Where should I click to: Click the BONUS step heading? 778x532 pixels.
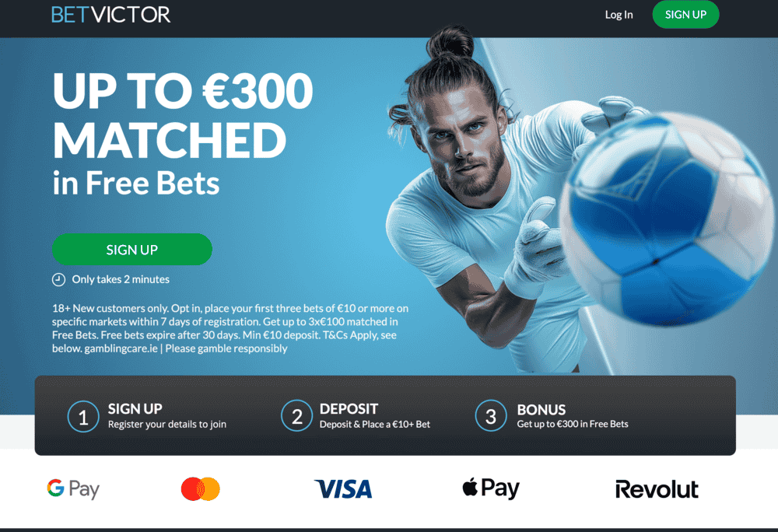[541, 410]
